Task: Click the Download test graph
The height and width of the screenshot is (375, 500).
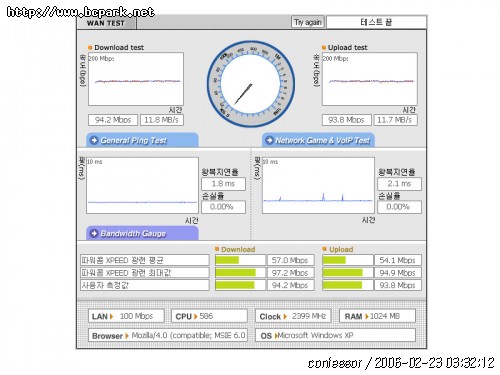Action: (x=136, y=79)
